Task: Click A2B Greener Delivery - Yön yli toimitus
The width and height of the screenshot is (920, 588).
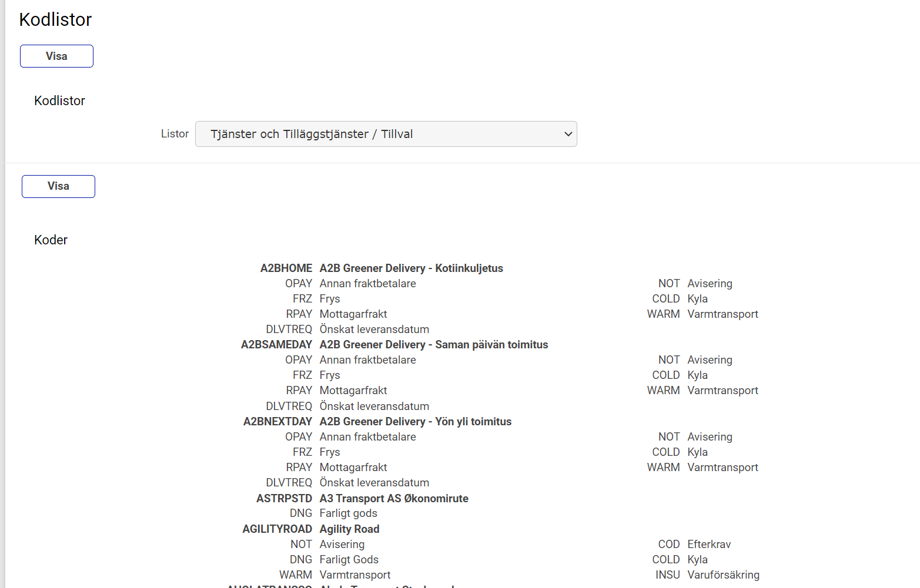Action: [416, 421]
